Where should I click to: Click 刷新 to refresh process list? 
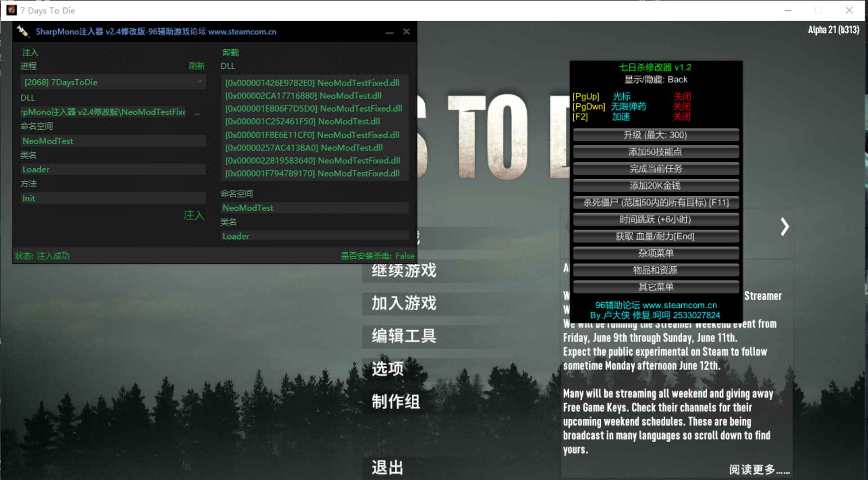196,66
